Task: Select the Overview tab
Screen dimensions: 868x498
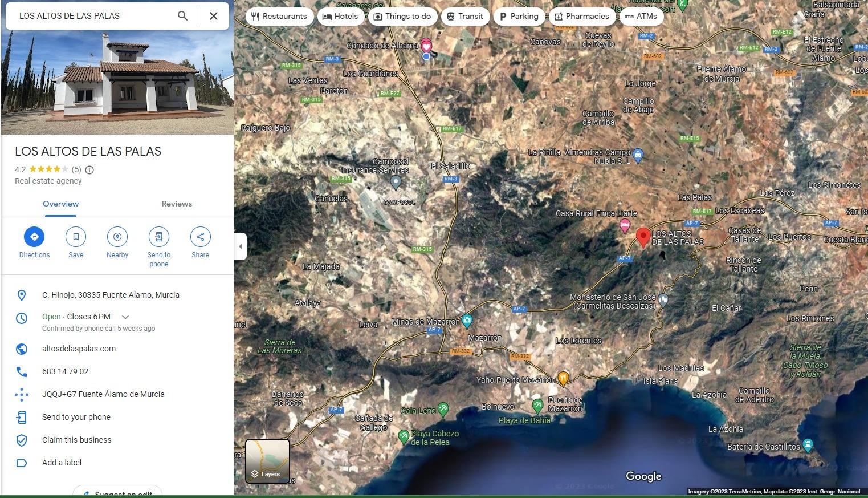Action: point(60,204)
